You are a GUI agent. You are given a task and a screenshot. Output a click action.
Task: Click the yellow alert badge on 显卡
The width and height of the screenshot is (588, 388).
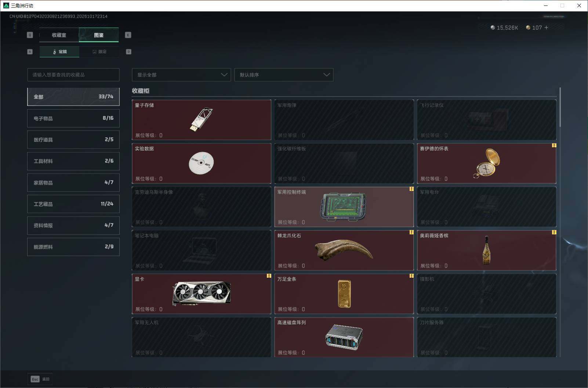(x=269, y=276)
